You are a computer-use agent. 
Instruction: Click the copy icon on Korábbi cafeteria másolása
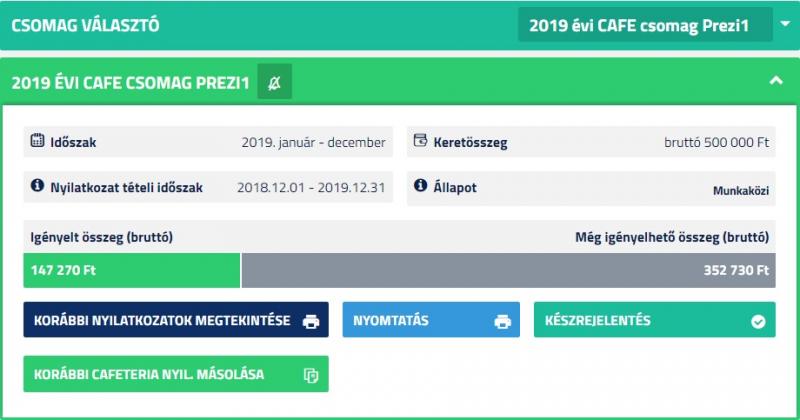pos(311,375)
